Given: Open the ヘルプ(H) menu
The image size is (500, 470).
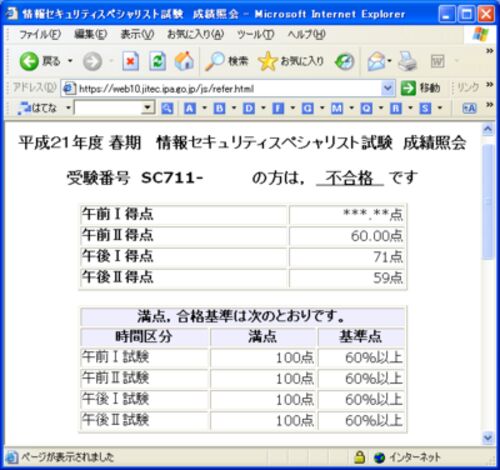Looking at the screenshot, I should pos(307,34).
